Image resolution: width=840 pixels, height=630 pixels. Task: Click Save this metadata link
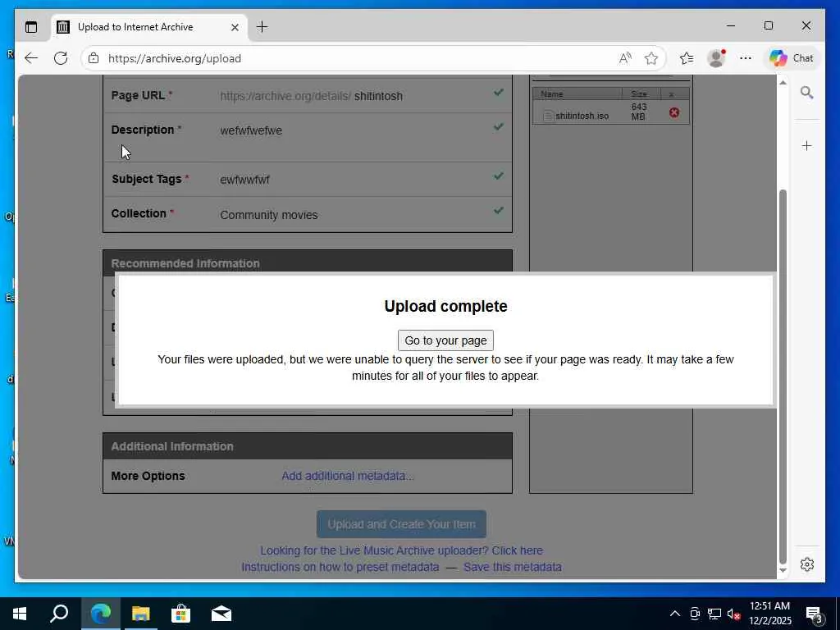tap(513, 567)
